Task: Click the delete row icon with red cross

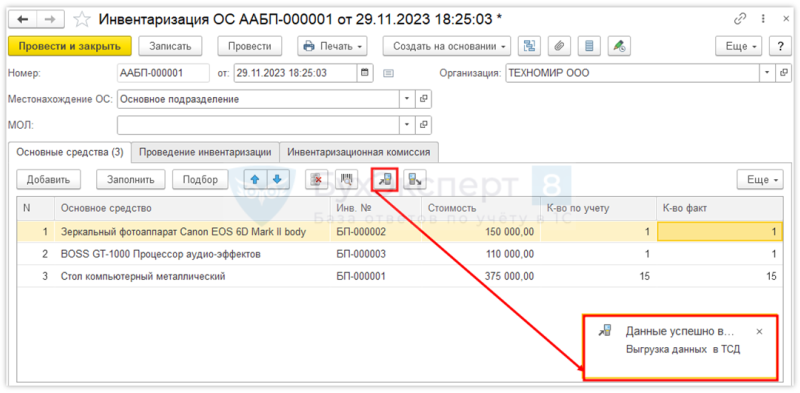Action: point(316,179)
